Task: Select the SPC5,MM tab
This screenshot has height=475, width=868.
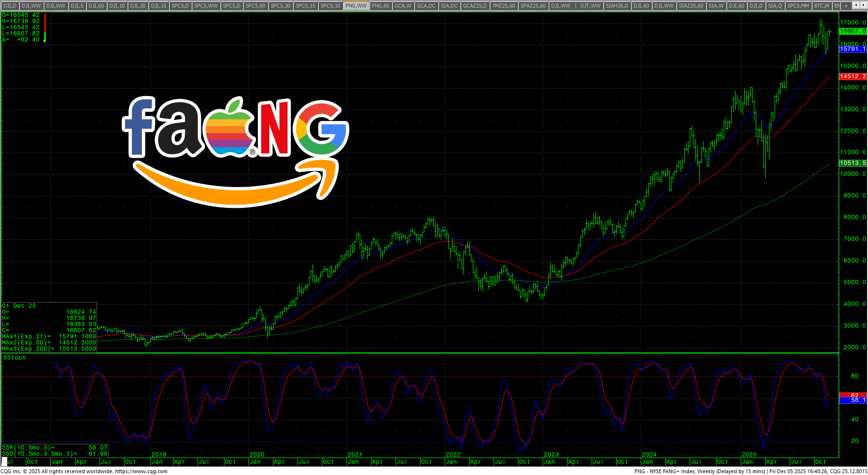Action: [798, 6]
